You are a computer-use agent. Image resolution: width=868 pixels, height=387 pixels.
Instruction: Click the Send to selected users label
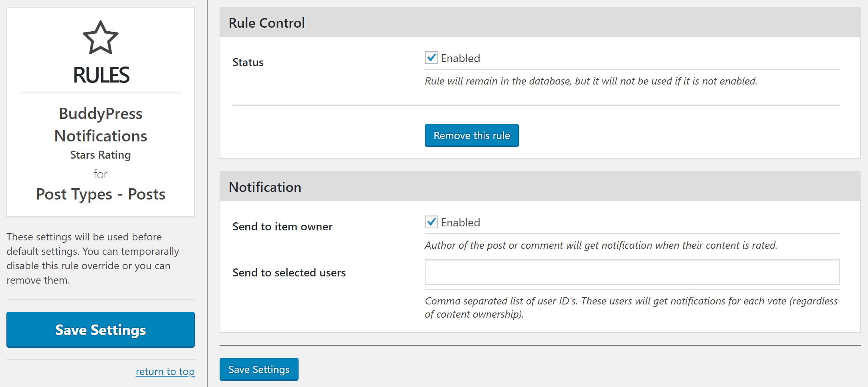click(289, 273)
